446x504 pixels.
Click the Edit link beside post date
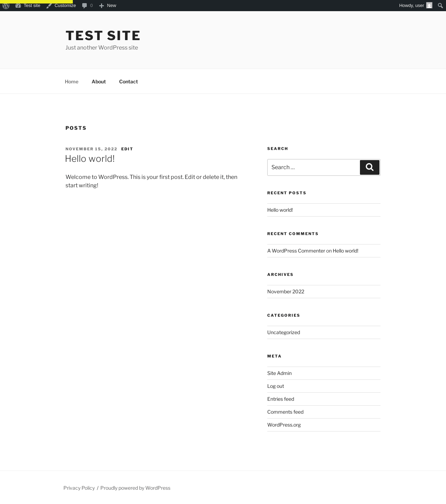click(127, 149)
